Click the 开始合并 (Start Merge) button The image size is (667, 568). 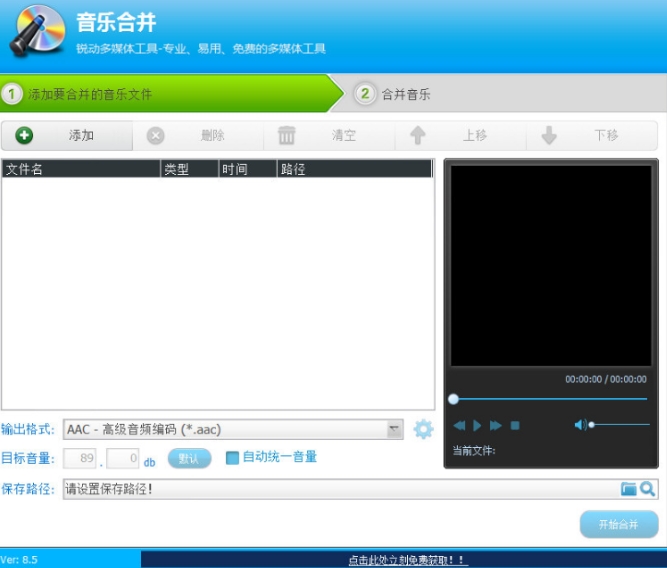(618, 524)
